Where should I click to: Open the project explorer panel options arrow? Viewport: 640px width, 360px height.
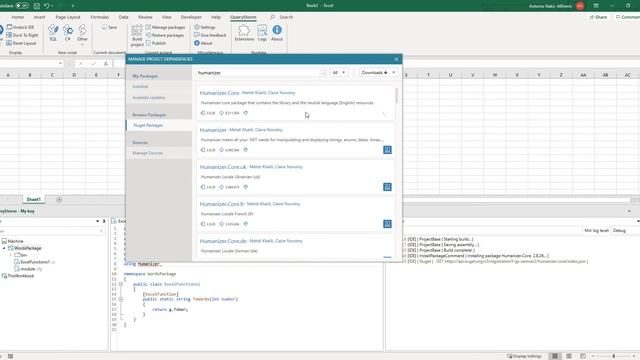98,221
